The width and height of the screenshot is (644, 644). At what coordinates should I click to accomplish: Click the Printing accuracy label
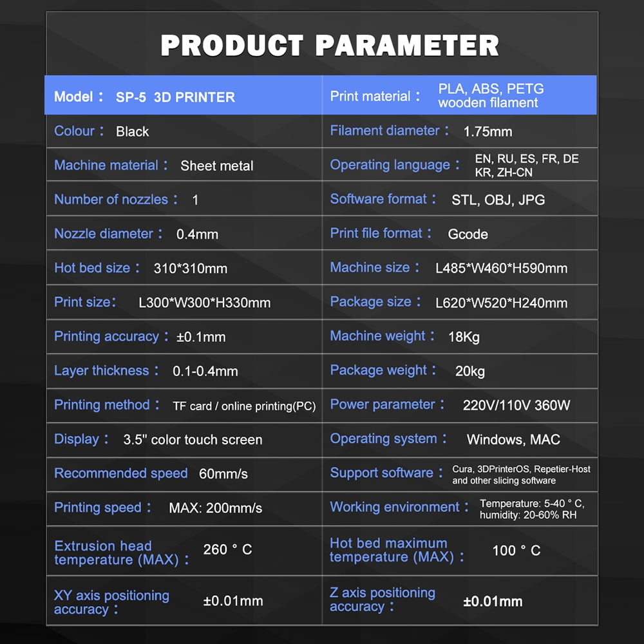click(107, 336)
